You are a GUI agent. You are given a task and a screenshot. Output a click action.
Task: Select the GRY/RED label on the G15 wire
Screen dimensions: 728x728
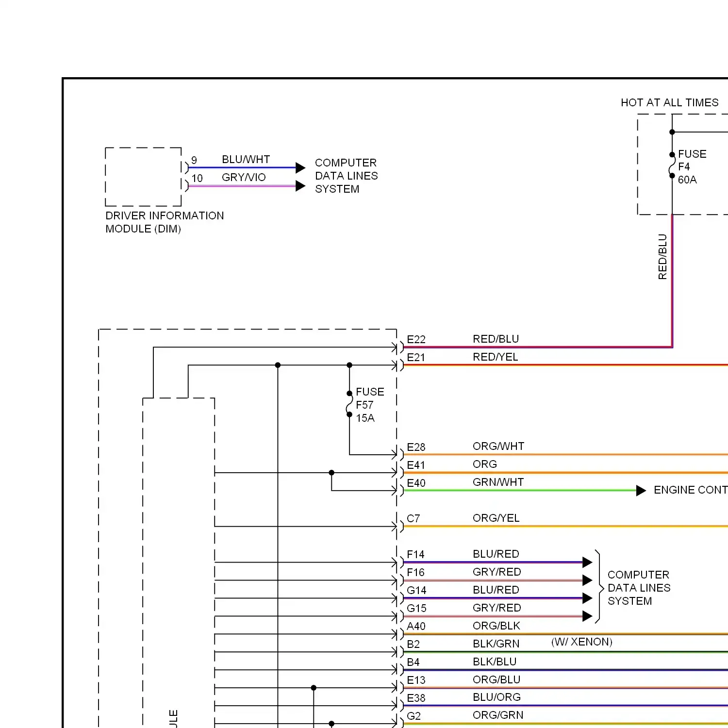(496, 608)
